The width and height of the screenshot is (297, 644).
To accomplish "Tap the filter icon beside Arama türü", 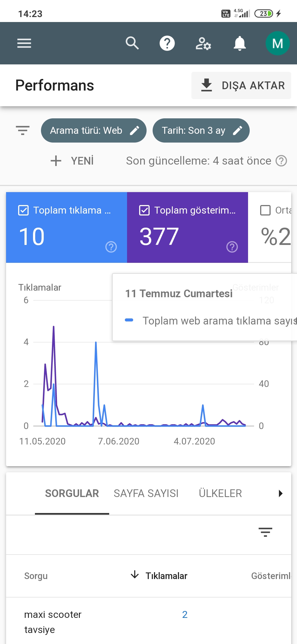I will [23, 130].
